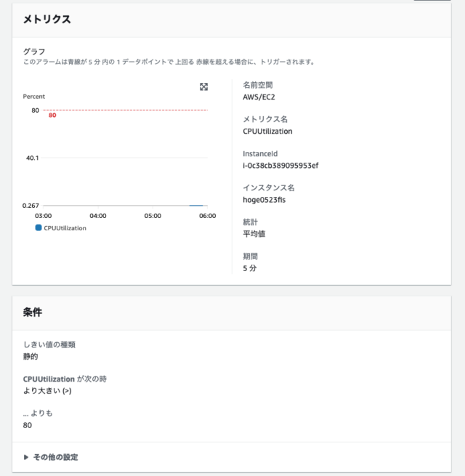Click the より大きい (>) condition text
The image size is (465, 476).
[x=47, y=391]
